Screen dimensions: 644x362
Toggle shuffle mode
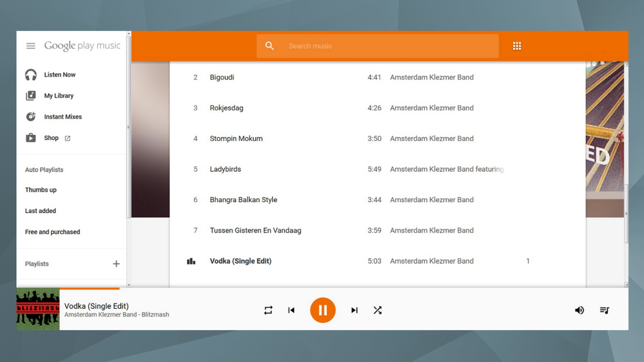tap(377, 310)
